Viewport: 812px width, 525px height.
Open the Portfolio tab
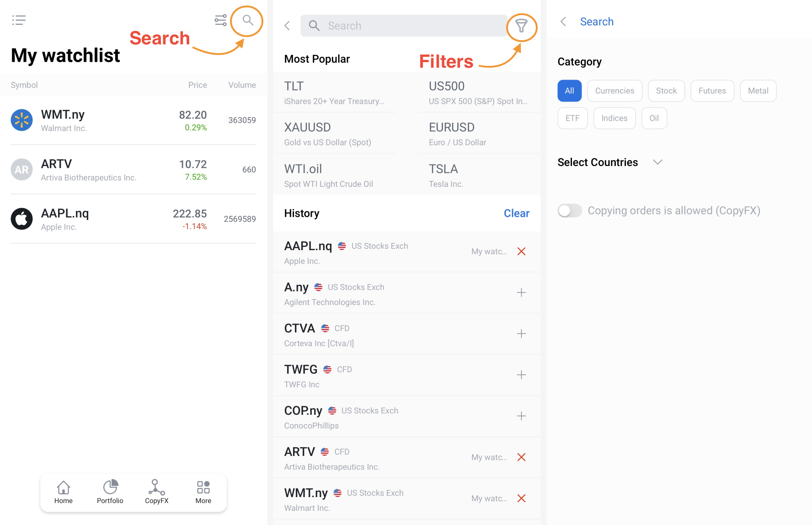(x=110, y=492)
